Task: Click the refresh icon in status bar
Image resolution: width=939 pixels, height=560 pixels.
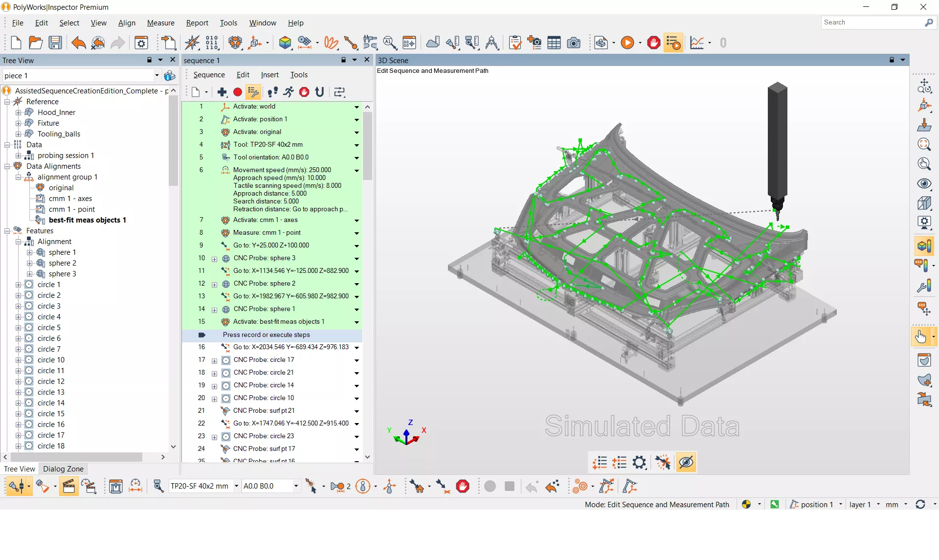Action: click(x=920, y=505)
